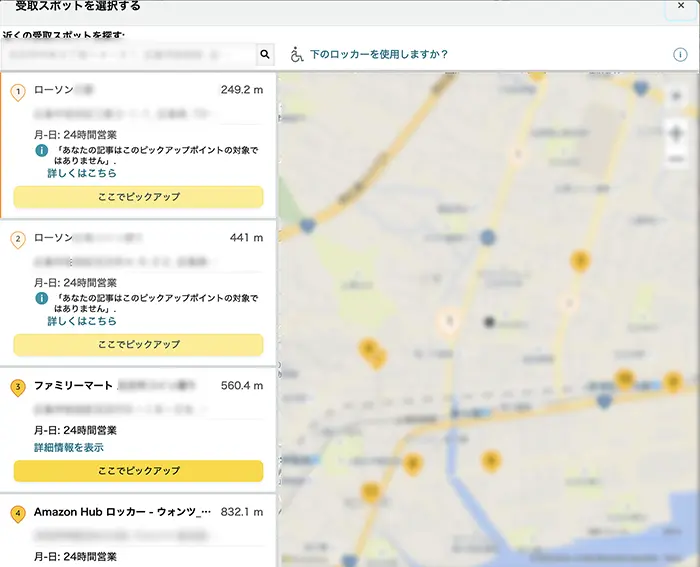
Task: Click the 441 m distance text
Action: tap(246, 238)
